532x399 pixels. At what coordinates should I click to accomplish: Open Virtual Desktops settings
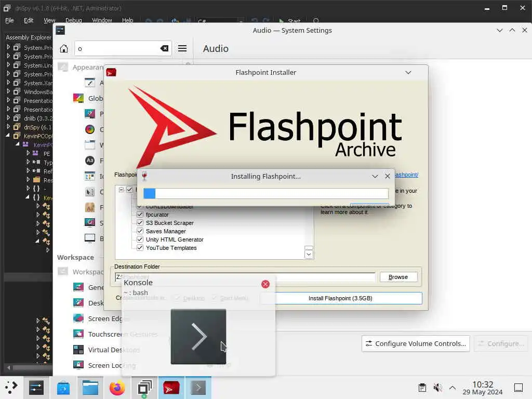[106, 350]
